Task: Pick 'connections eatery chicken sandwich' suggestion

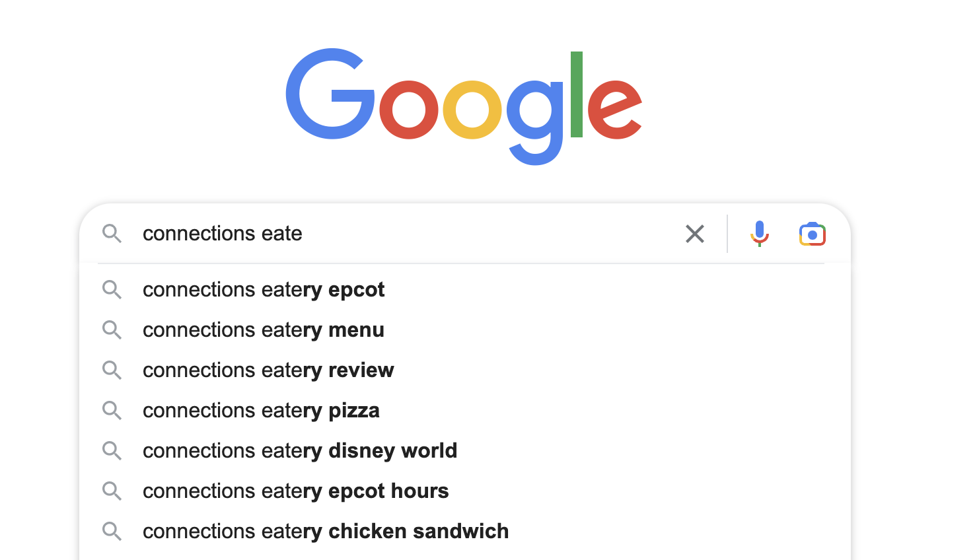Action: coord(465,531)
